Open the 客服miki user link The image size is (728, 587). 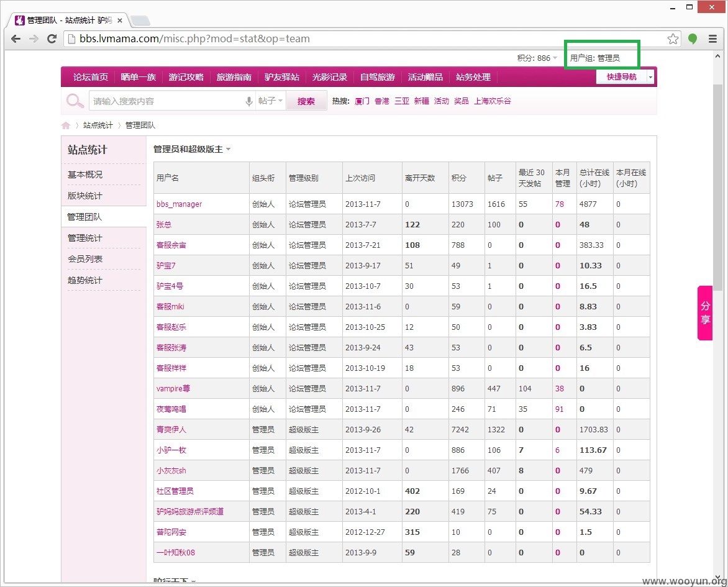coord(170,306)
